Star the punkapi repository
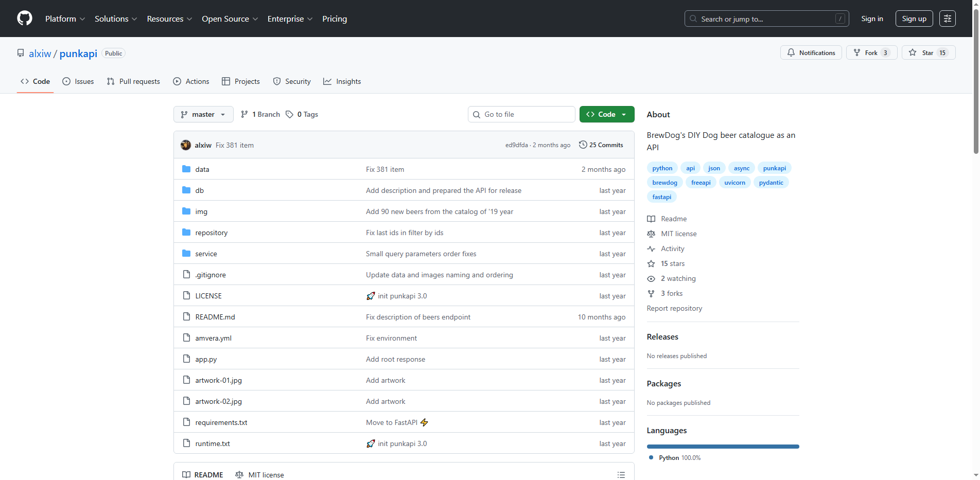The width and height of the screenshot is (980, 480). click(929, 52)
